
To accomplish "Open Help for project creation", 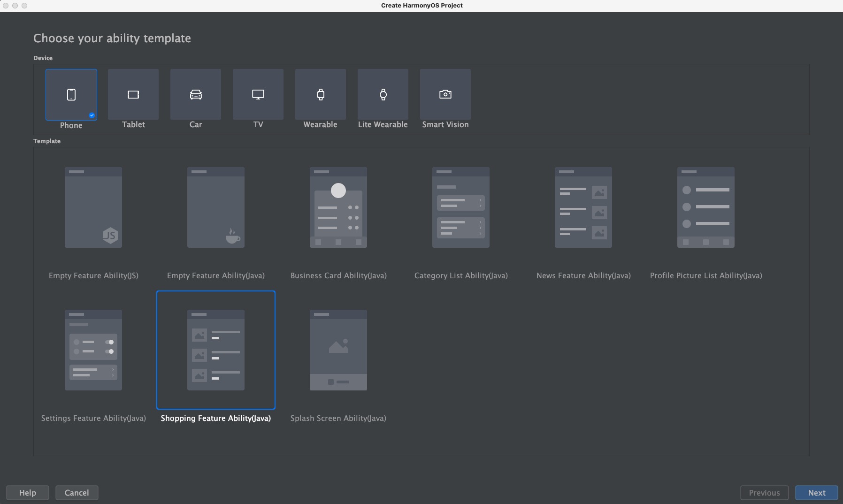I will 27,493.
